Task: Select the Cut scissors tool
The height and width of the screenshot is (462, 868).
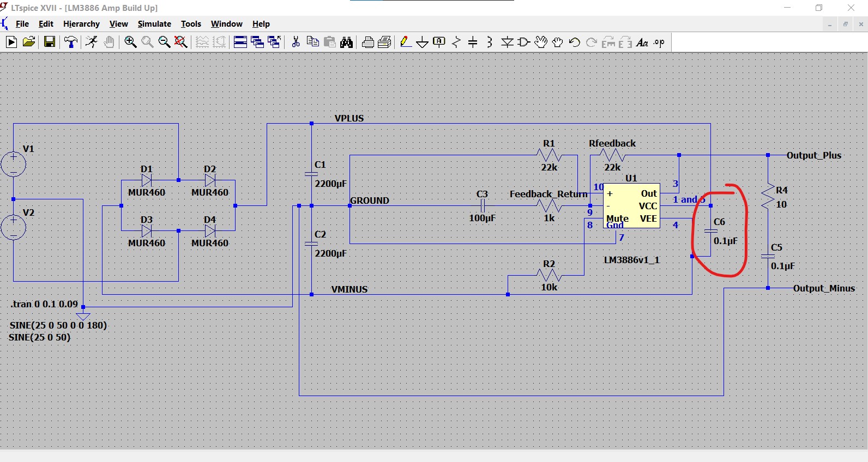Action: 296,42
